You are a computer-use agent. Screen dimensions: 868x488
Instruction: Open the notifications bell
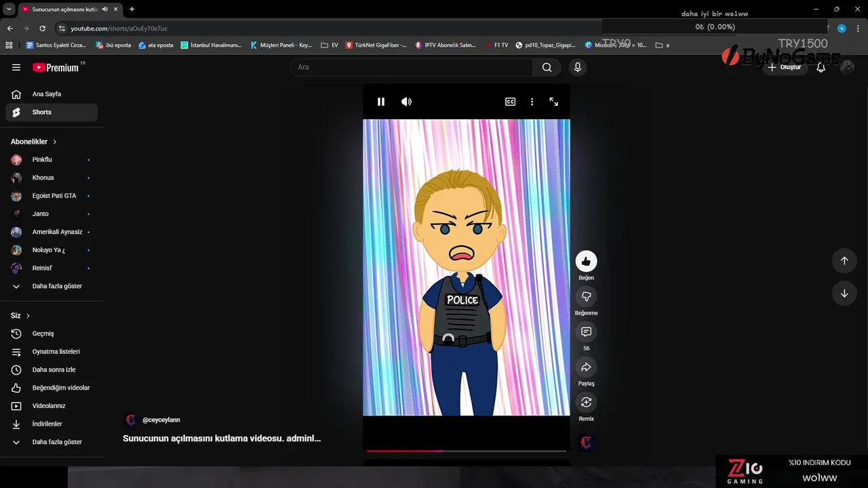click(x=821, y=67)
